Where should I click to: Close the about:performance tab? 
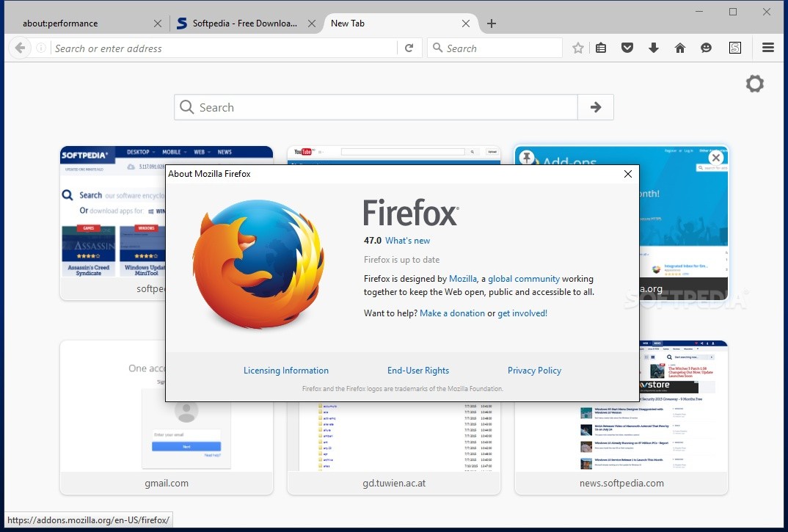[158, 23]
